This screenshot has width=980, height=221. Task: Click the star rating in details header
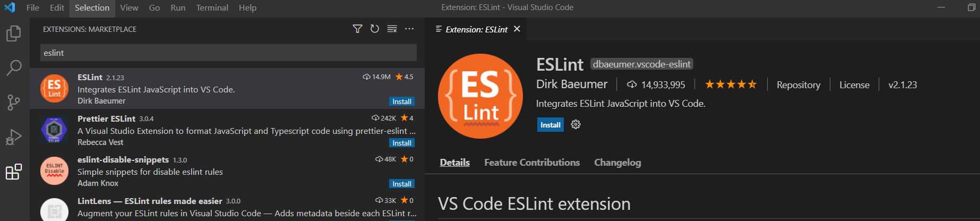click(731, 84)
